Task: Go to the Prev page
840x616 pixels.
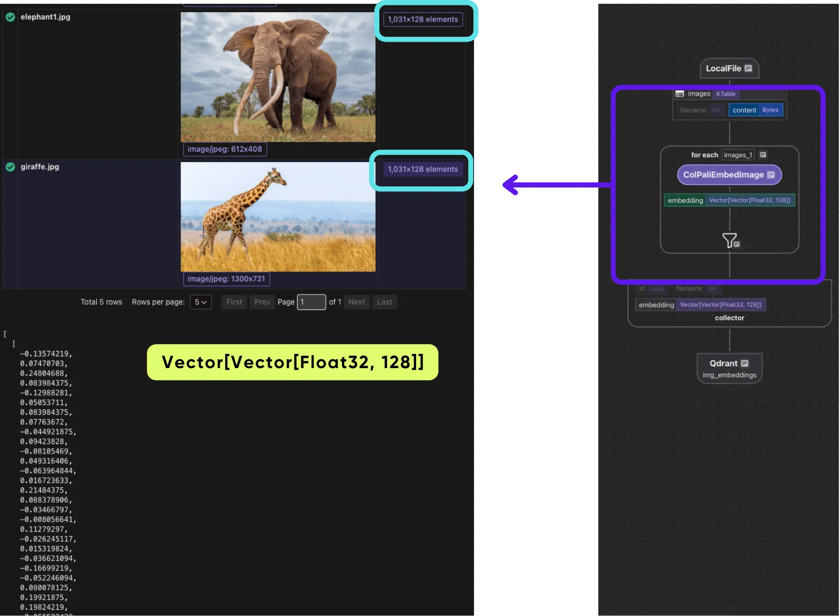Action: point(262,302)
